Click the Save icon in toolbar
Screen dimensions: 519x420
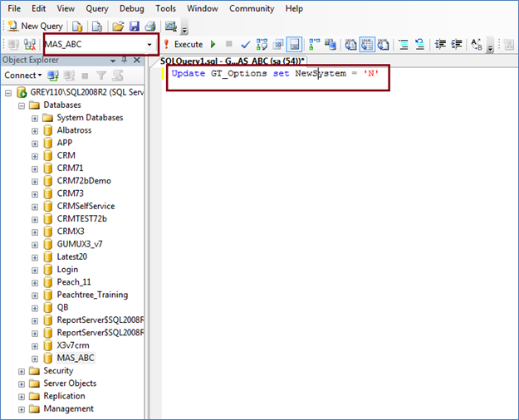point(134,27)
